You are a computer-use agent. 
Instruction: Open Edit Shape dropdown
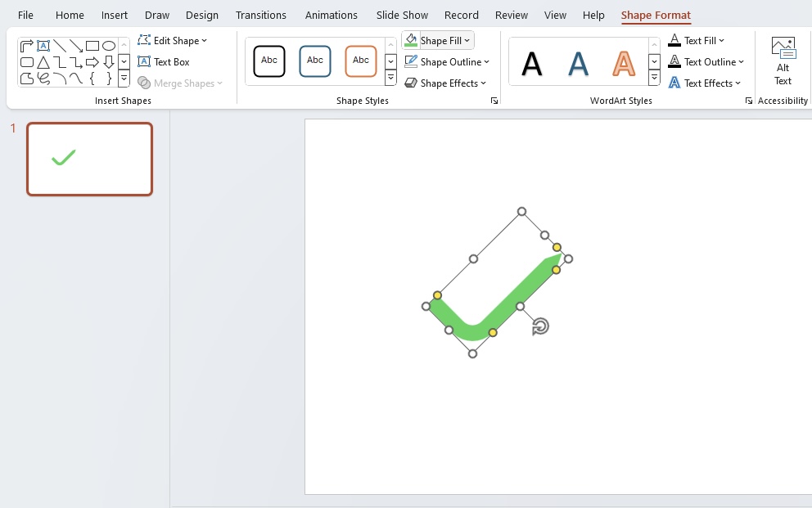click(x=173, y=40)
